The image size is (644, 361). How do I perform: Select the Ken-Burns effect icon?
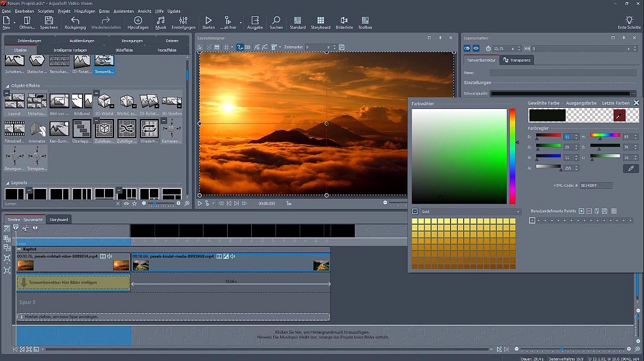59,129
